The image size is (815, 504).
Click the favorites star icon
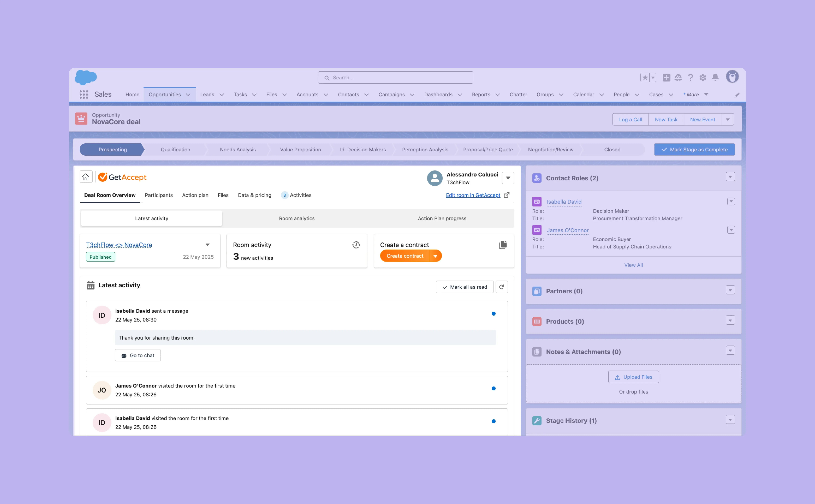tap(645, 78)
